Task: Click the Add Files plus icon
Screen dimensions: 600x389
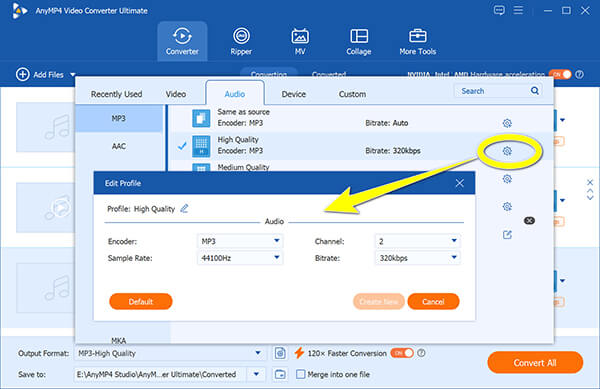Action: (22, 75)
